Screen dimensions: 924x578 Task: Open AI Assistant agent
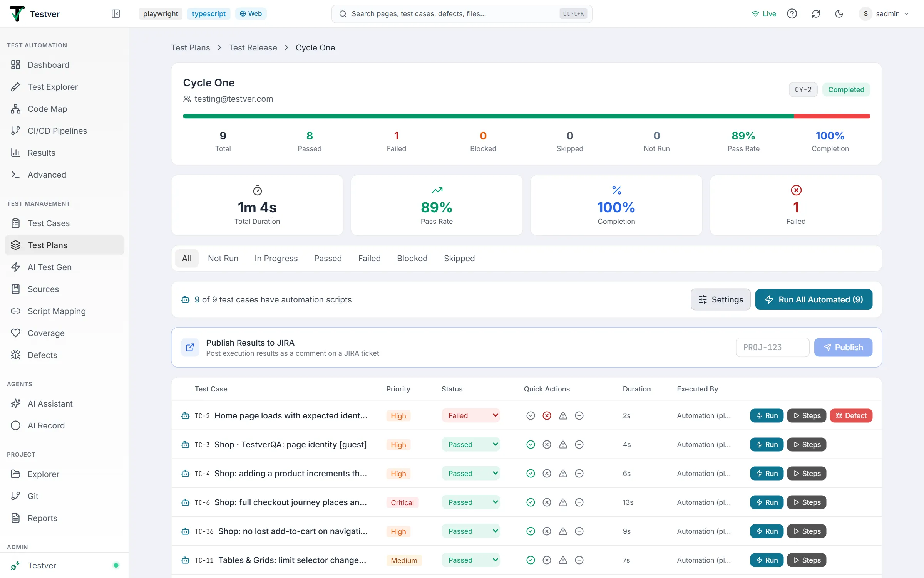point(64,403)
